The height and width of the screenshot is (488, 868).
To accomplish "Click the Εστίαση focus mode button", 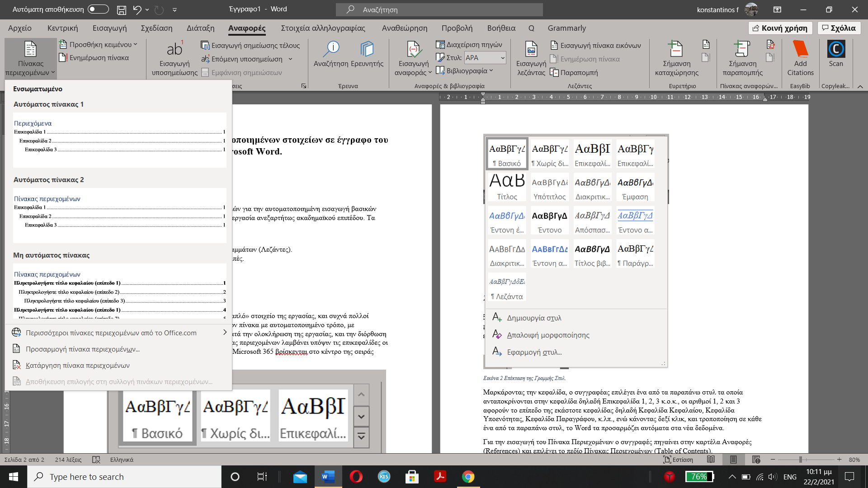I will pyautogui.click(x=678, y=460).
